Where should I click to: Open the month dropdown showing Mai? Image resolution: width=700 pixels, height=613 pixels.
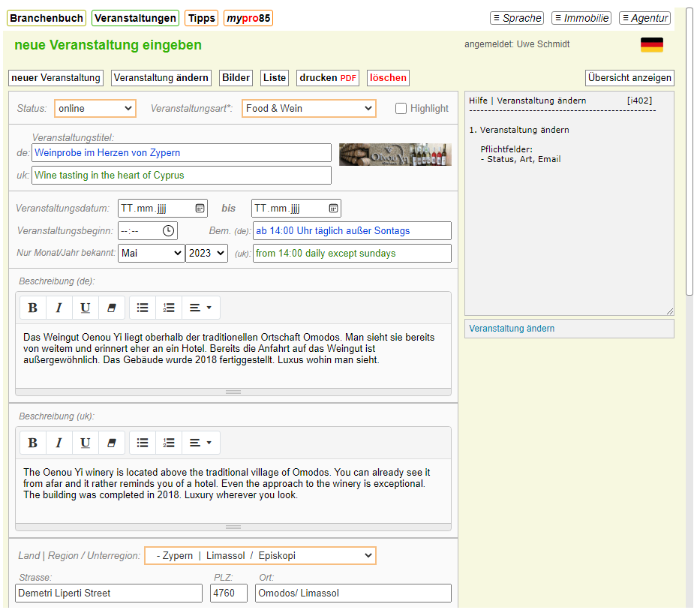click(151, 253)
